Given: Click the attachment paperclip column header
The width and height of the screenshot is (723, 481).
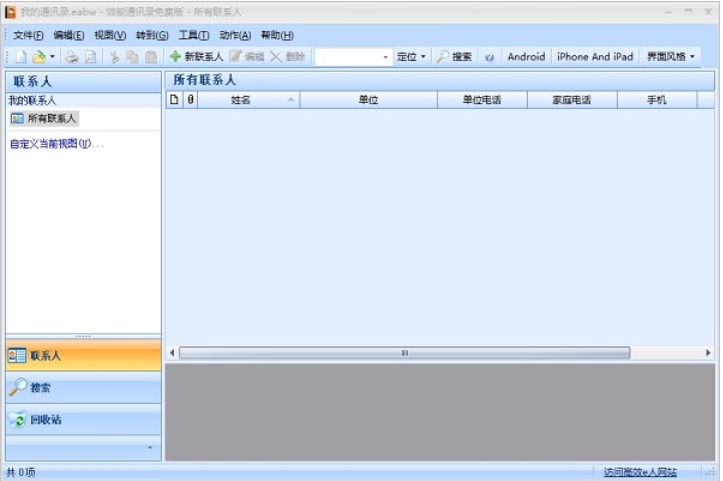Looking at the screenshot, I should [190, 100].
